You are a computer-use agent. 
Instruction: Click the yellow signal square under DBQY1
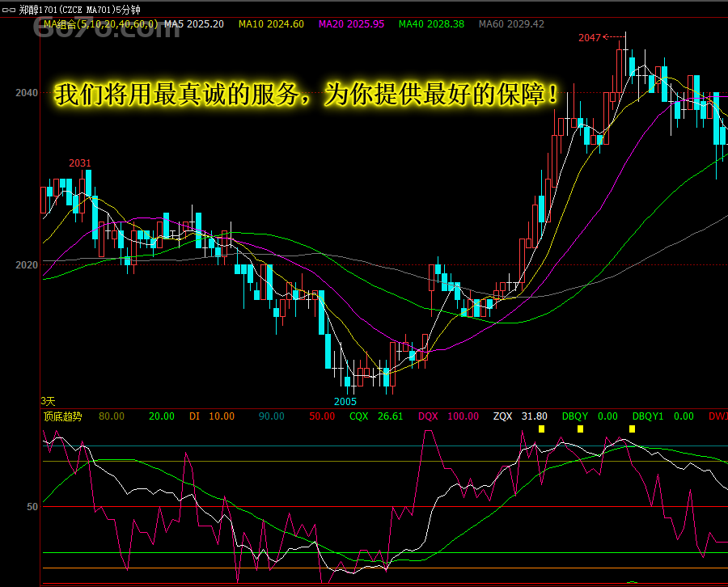[x=632, y=429]
